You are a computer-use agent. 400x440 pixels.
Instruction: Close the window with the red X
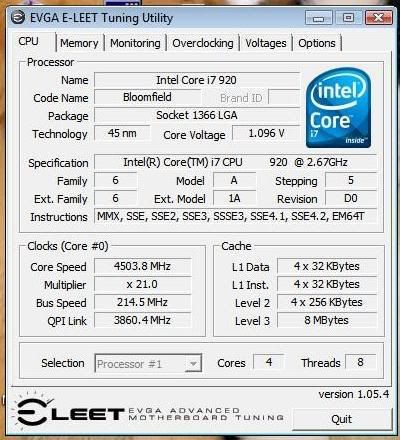click(x=378, y=18)
